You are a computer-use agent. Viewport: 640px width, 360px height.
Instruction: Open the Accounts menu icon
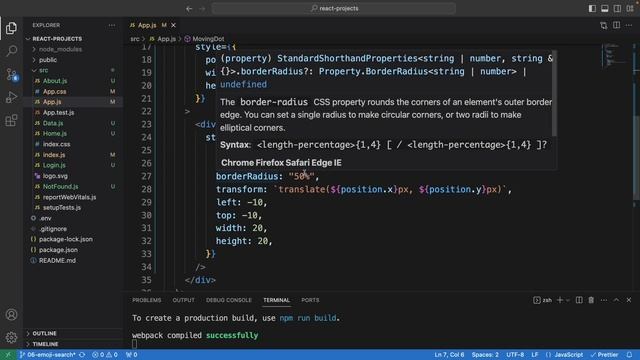tap(11, 315)
